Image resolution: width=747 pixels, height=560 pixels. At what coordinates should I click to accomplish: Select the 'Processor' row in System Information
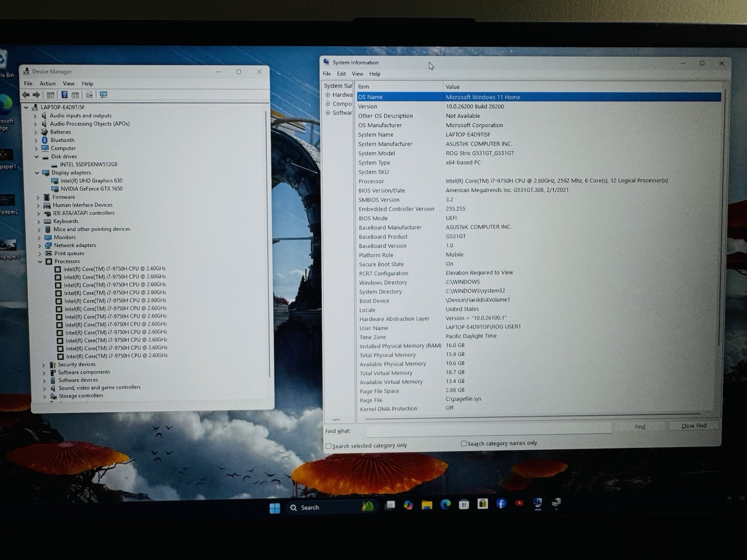(539, 181)
